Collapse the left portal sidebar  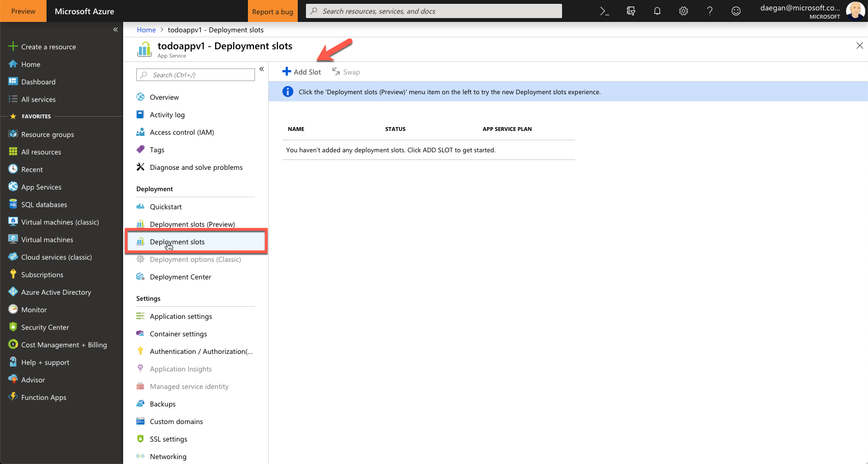click(x=115, y=30)
